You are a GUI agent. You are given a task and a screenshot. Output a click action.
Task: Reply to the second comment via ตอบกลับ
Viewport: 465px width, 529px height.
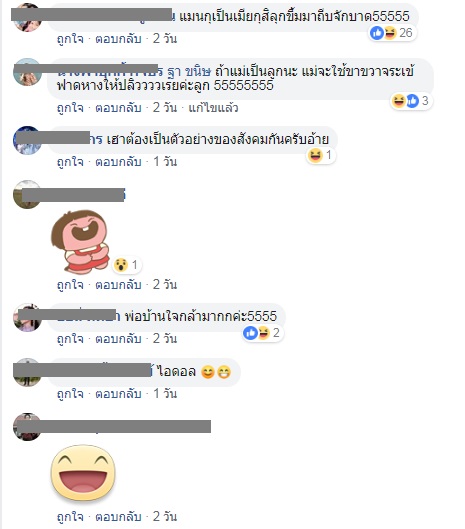coord(118,108)
